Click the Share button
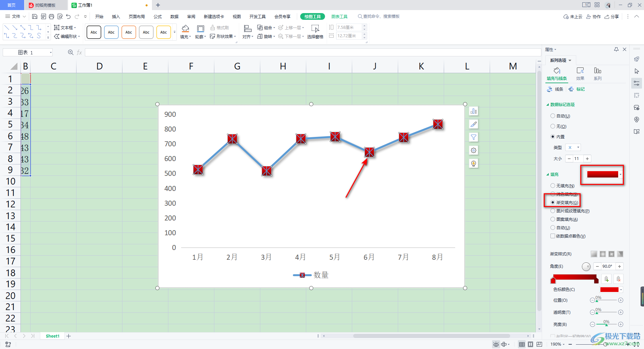The image size is (644, 349). point(612,16)
